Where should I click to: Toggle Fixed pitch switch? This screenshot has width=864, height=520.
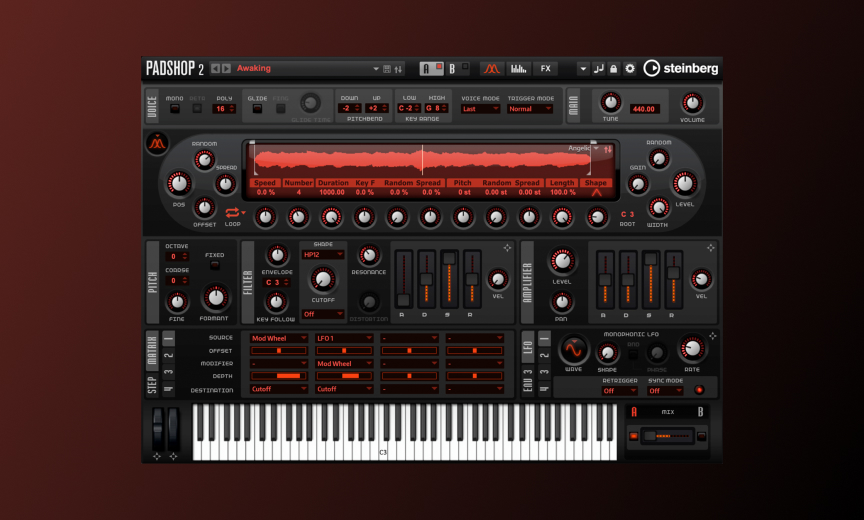(214, 266)
